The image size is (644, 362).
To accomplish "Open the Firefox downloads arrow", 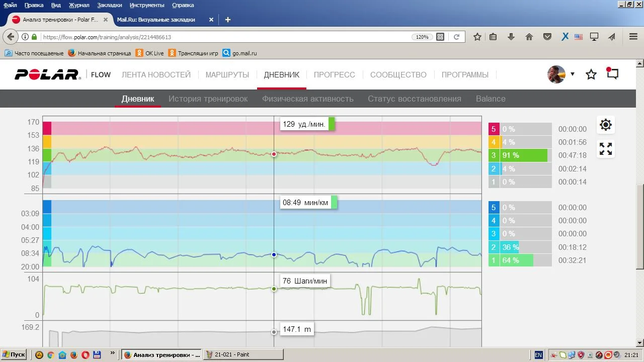I will [x=511, y=37].
